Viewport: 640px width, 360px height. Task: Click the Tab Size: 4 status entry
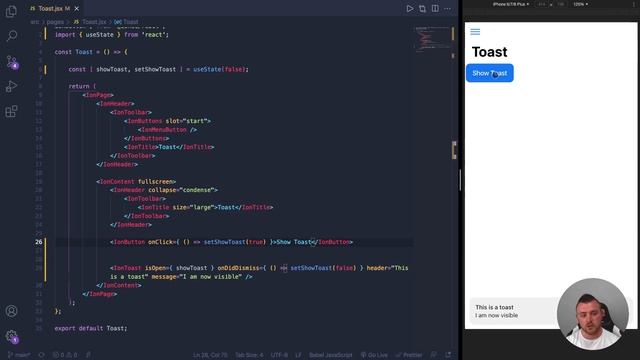pyautogui.click(x=249, y=355)
